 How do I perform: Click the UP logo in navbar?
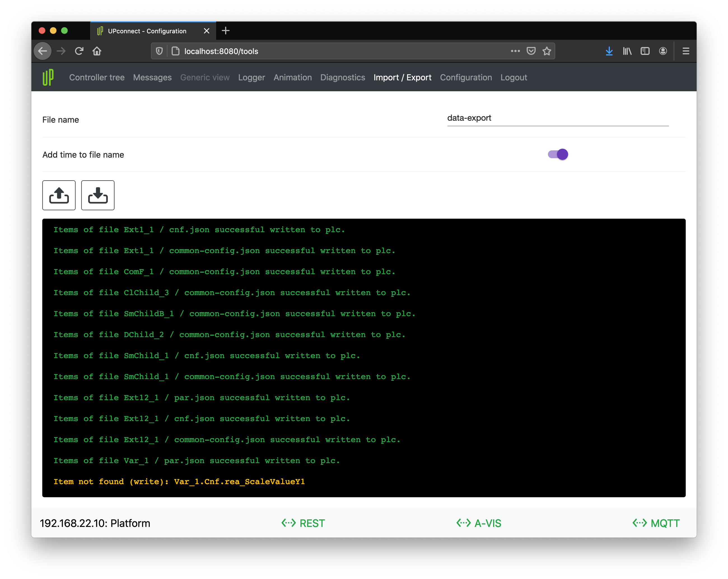[48, 77]
